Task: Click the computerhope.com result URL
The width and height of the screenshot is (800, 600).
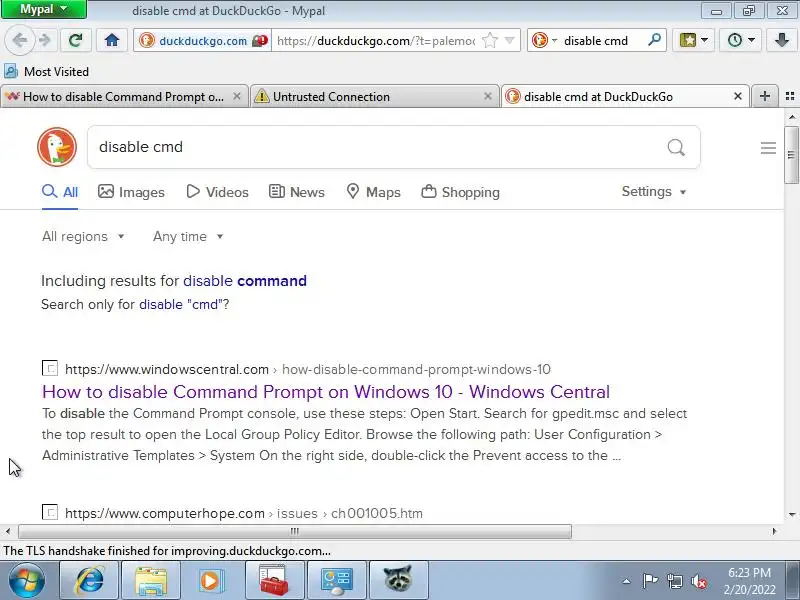Action: [244, 513]
